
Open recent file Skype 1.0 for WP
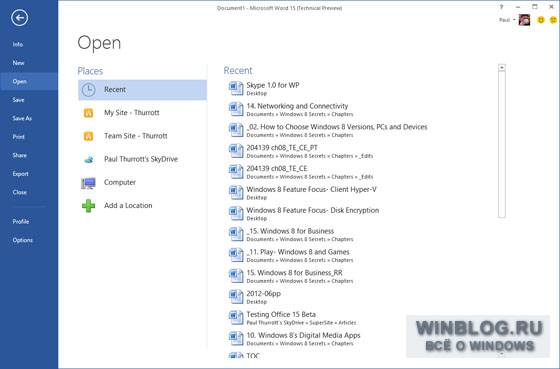273,85
